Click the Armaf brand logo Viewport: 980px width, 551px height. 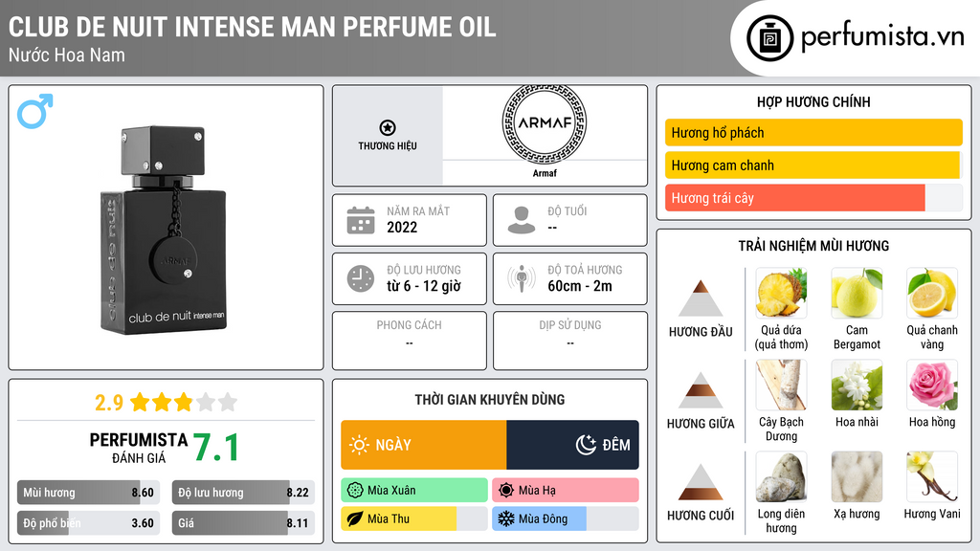(543, 124)
